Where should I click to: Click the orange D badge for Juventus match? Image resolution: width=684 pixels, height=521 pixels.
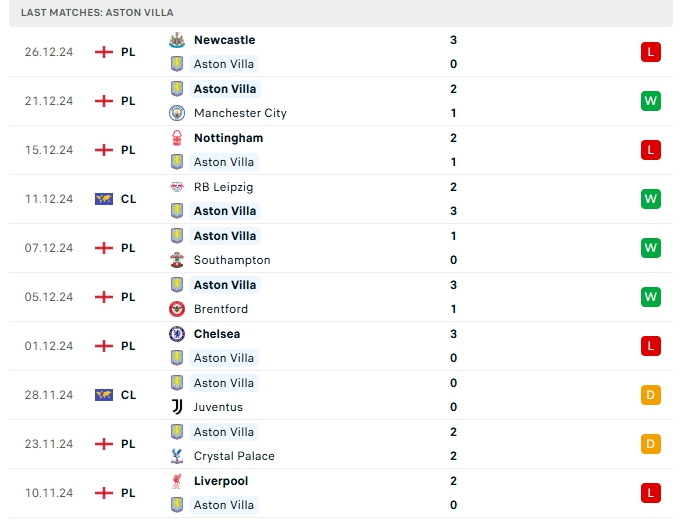coord(651,395)
